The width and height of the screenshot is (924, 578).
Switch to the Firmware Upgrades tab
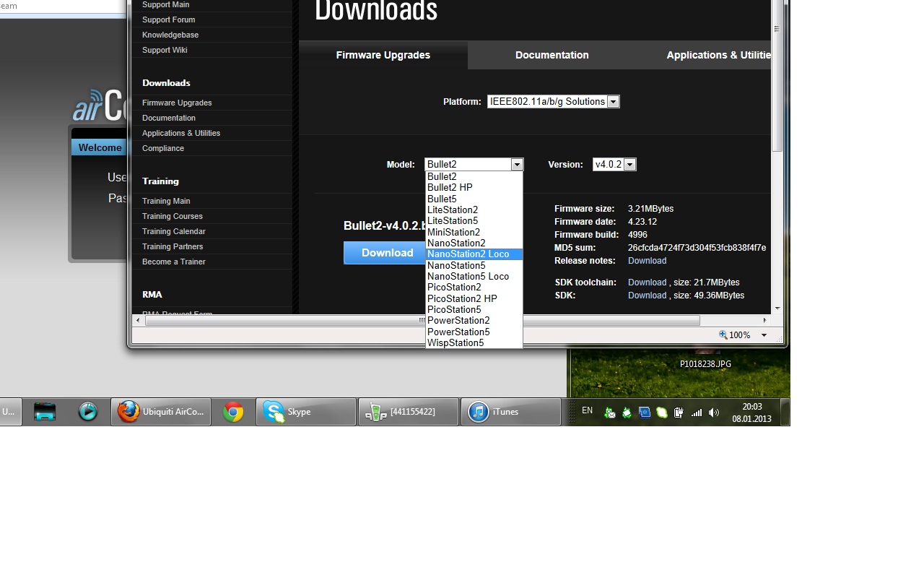click(x=383, y=55)
